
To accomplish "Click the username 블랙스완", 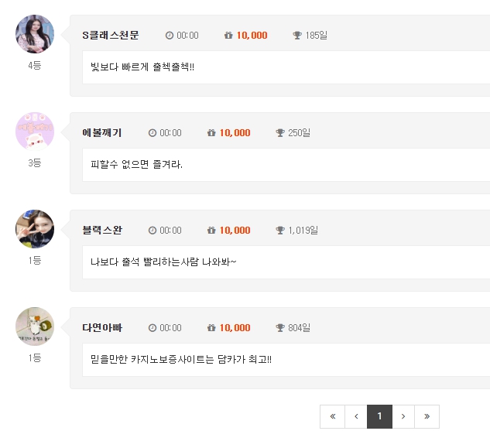I will 102,231.
